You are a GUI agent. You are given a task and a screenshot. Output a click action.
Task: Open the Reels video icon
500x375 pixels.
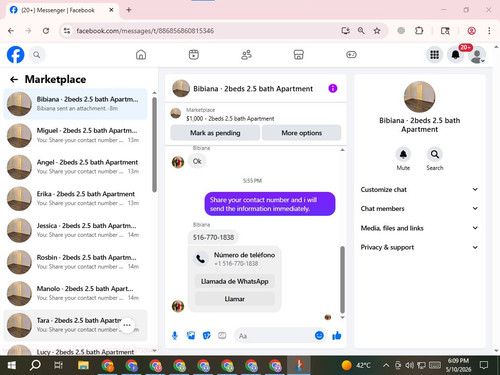coord(194,55)
